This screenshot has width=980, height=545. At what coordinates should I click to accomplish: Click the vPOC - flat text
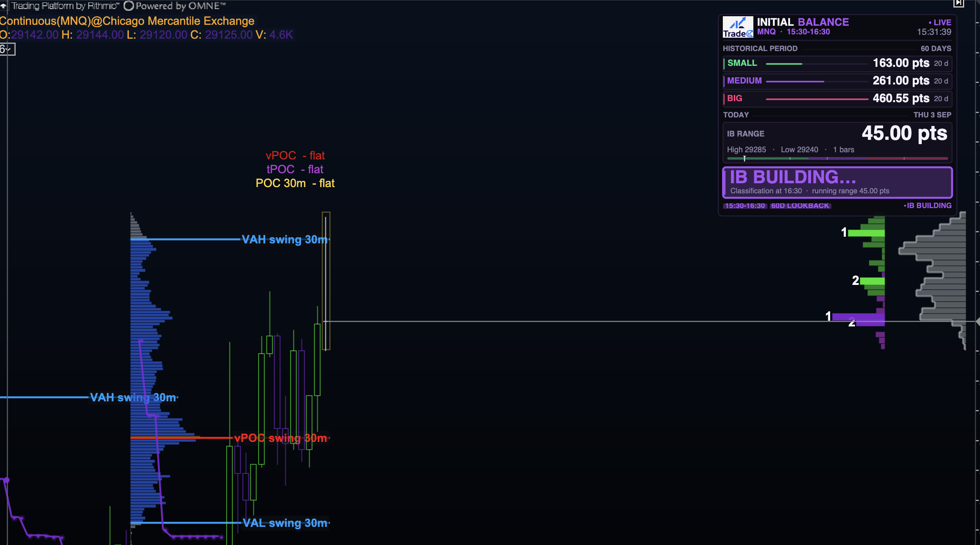point(295,156)
